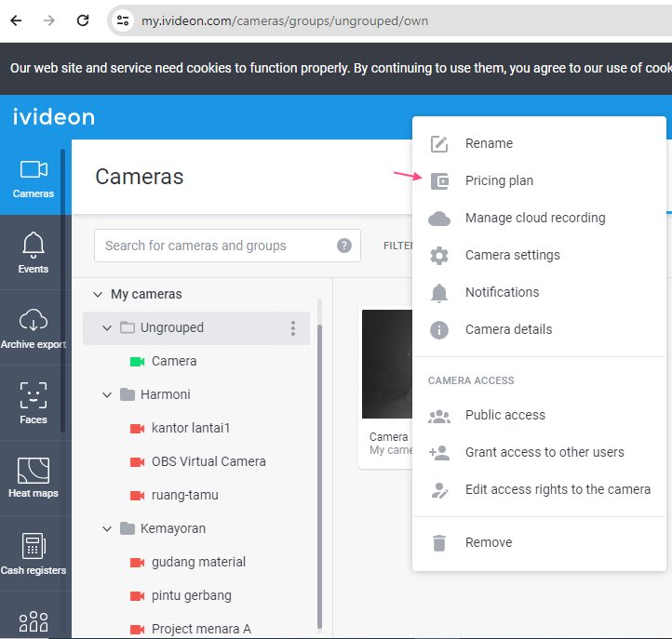Open Camera details menu entry
Screen dimensions: 672x639
click(x=539, y=330)
